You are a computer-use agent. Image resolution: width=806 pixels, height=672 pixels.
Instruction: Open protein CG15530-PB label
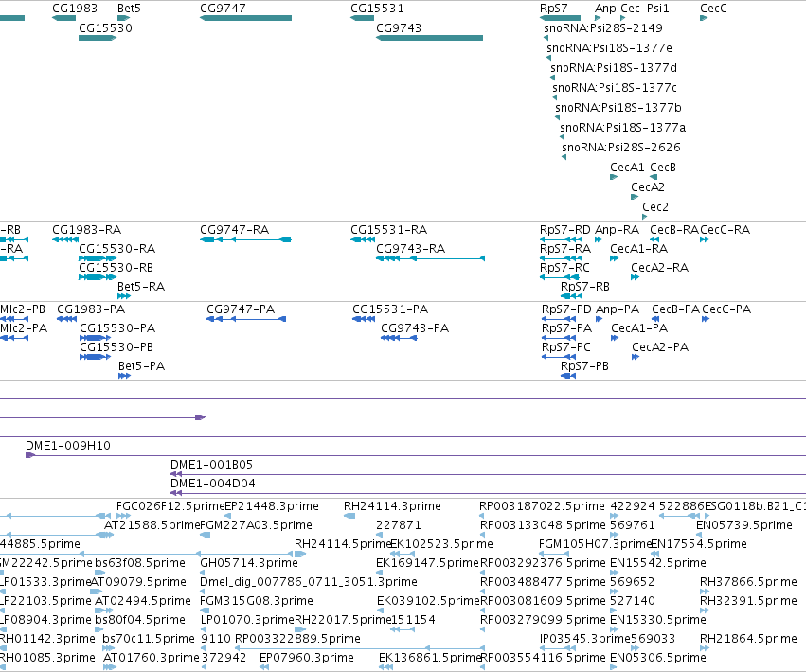click(116, 347)
